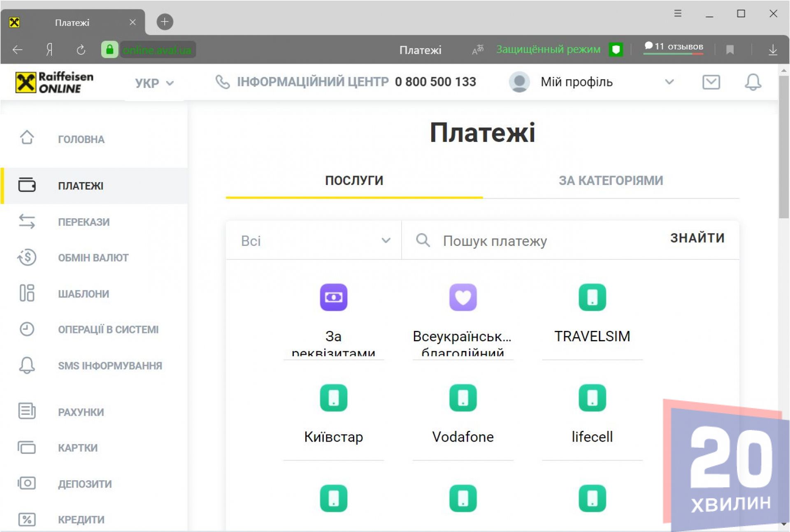
Task: Click the browser bookmark icon
Action: pyautogui.click(x=730, y=50)
